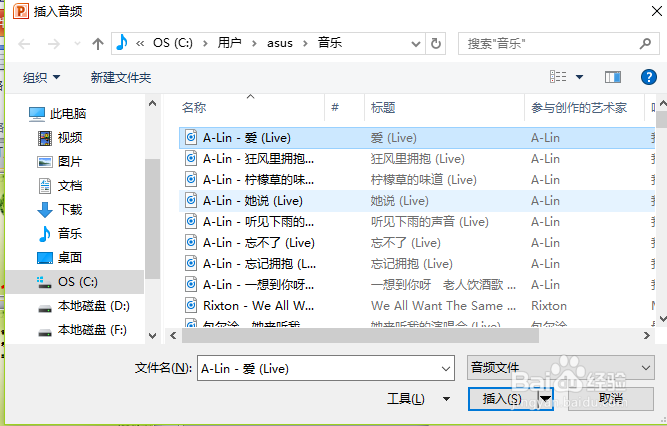Click the music note icon in address bar

(x=122, y=43)
